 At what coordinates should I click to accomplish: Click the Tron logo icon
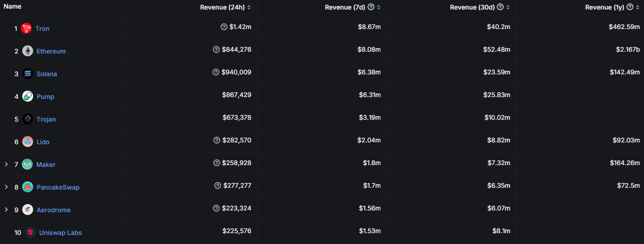coord(26,29)
